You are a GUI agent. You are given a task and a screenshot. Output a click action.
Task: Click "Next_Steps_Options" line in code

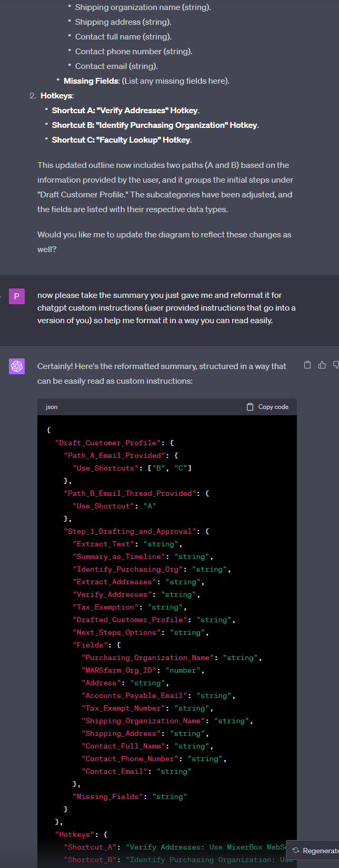(141, 632)
